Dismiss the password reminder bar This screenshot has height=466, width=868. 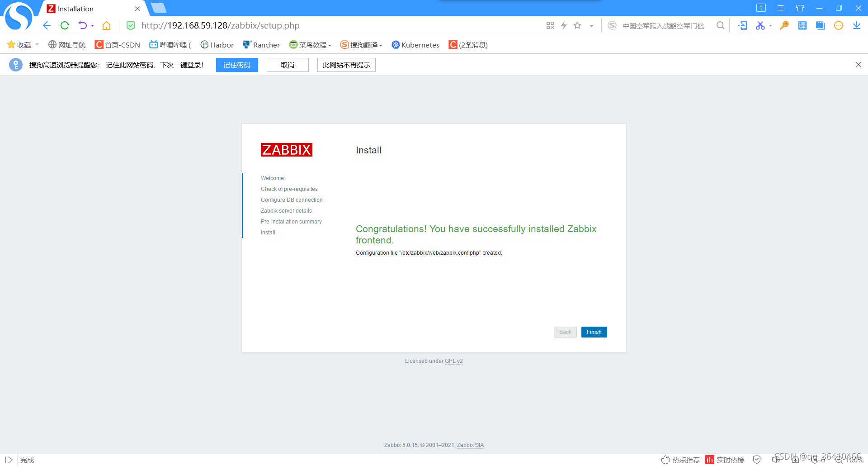859,65
